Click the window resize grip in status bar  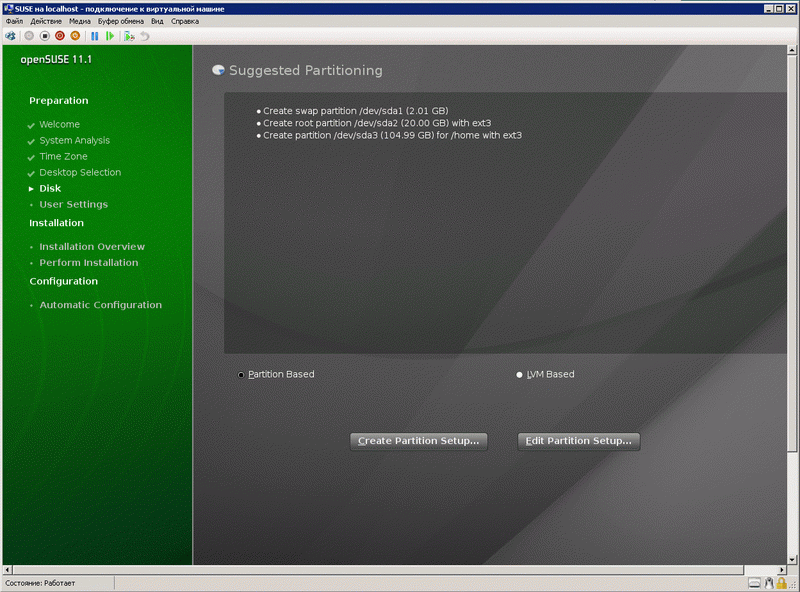pyautogui.click(x=794, y=585)
